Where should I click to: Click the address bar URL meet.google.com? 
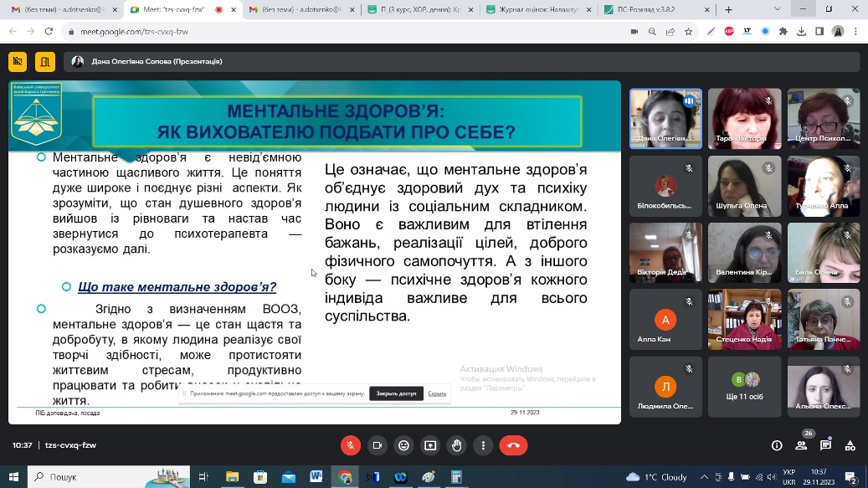135,32
